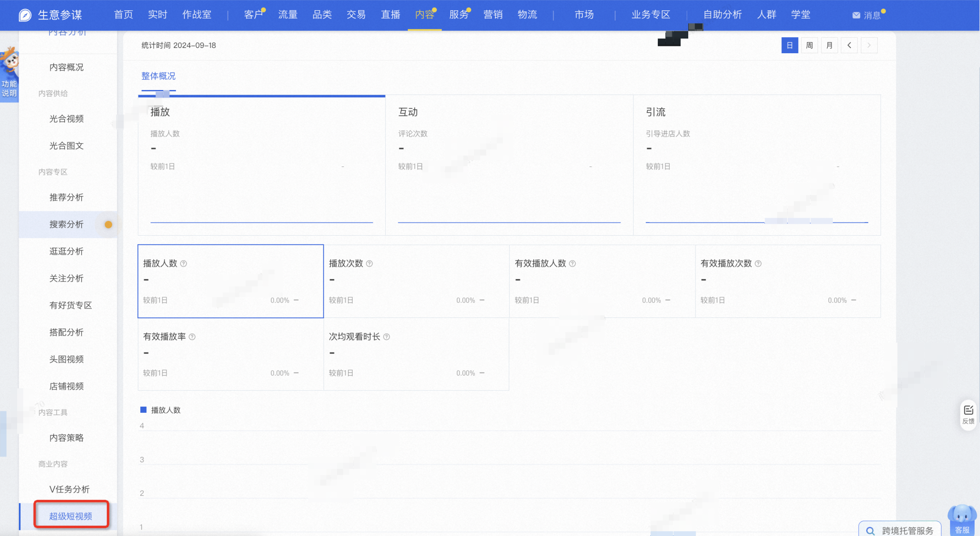The width and height of the screenshot is (980, 536).
Task: Select the 有效播放率 metric card
Action: pos(231,354)
